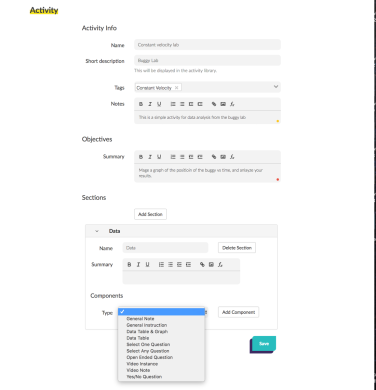Insert bulleted list in Objectives Summary editor
The height and width of the screenshot is (390, 376).
coord(182,157)
